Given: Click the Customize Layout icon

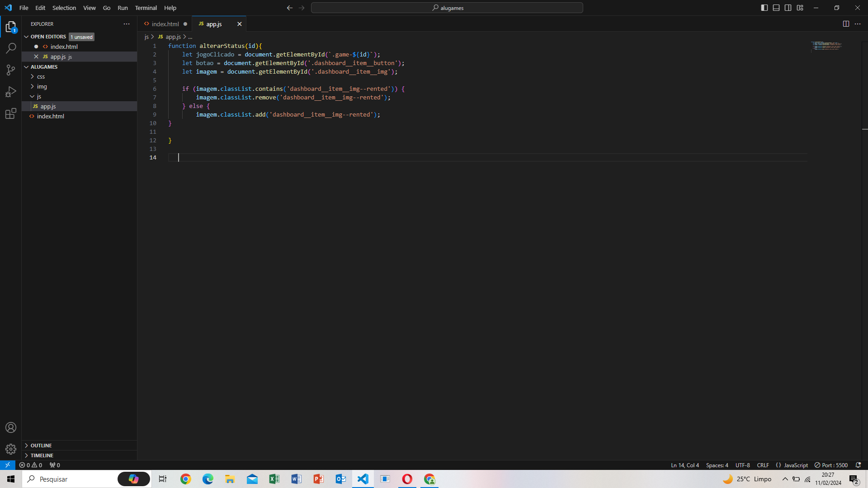Looking at the screenshot, I should (800, 8).
